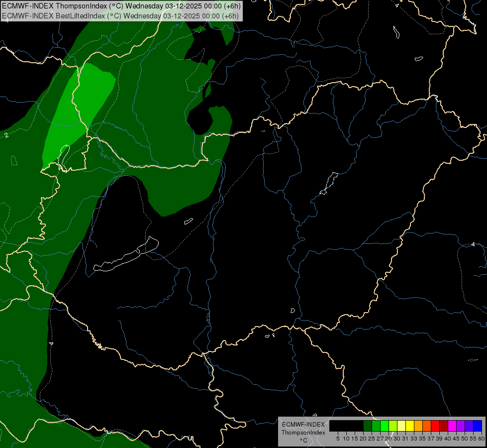The width and height of the screenshot is (487, 448).
Task: Select the dark green 20-25 legend swatch
Action: point(368,426)
